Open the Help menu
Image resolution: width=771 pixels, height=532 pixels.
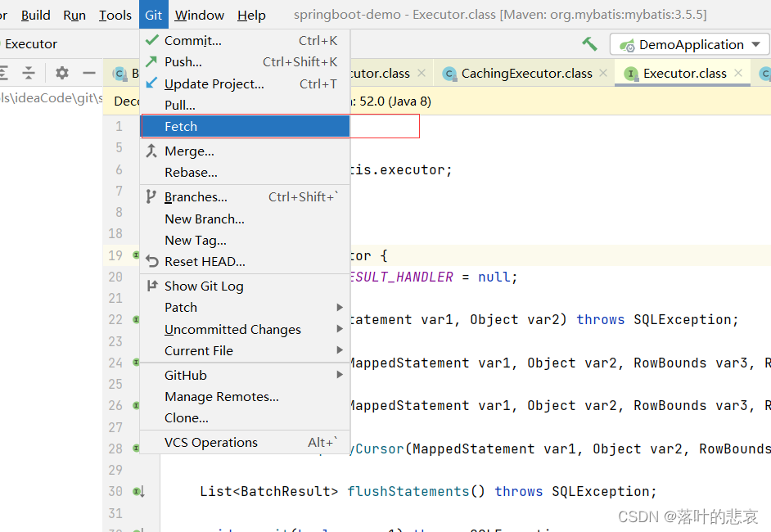click(x=251, y=16)
